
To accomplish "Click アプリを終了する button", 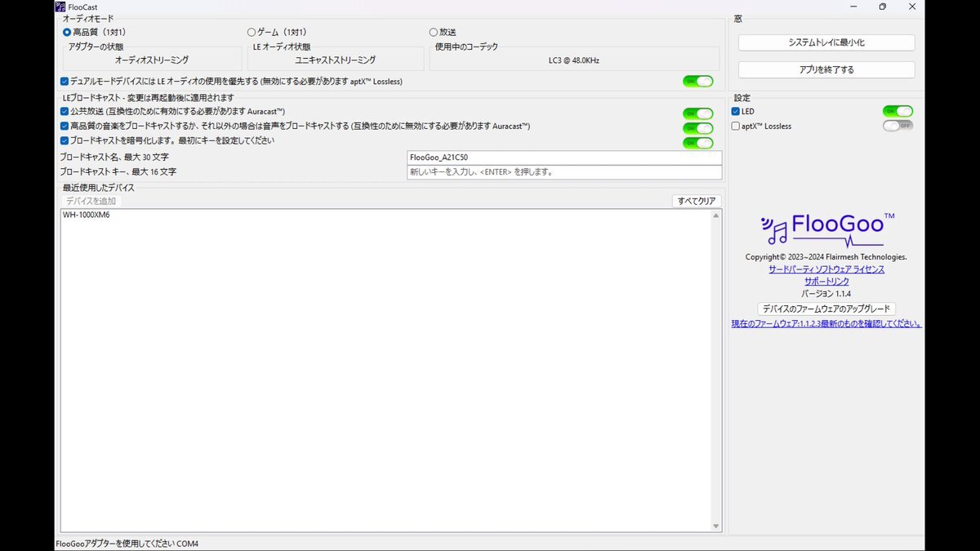I will point(826,69).
